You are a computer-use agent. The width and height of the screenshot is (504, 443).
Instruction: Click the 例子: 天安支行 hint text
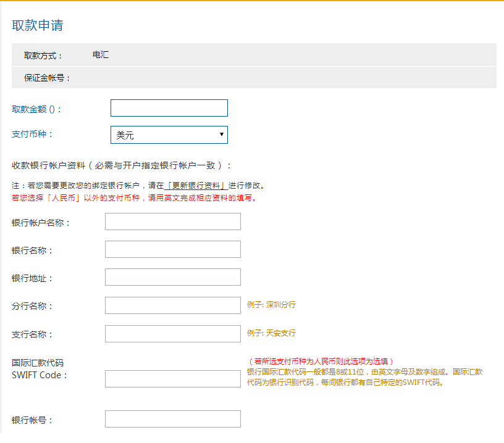[x=271, y=333]
